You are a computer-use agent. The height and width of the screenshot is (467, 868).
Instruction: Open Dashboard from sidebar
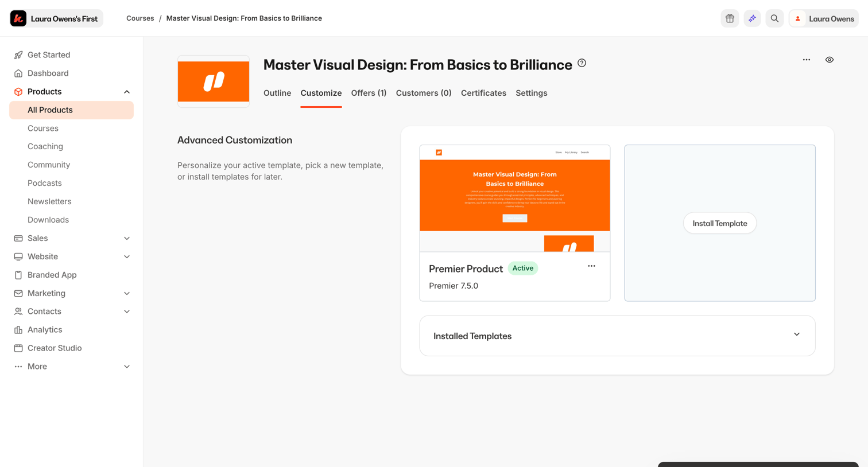(48, 73)
